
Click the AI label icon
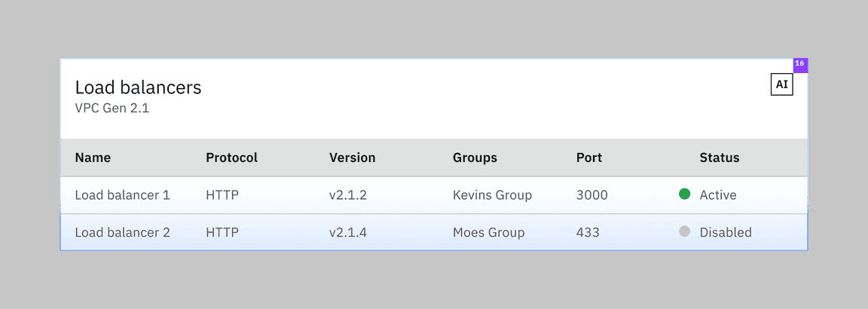(x=781, y=84)
